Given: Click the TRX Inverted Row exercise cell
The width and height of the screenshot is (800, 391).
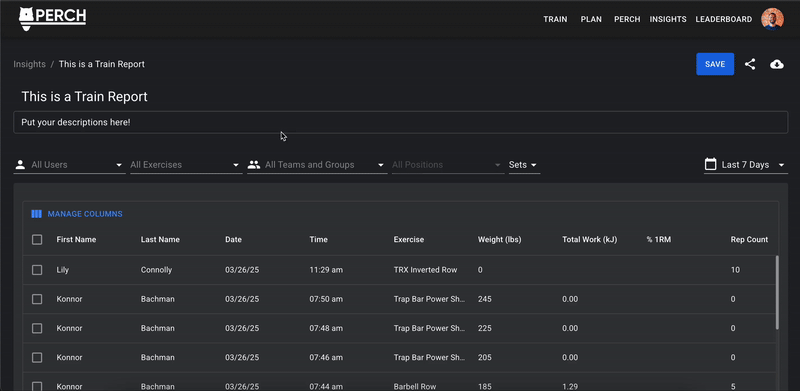Looking at the screenshot, I should [x=426, y=270].
